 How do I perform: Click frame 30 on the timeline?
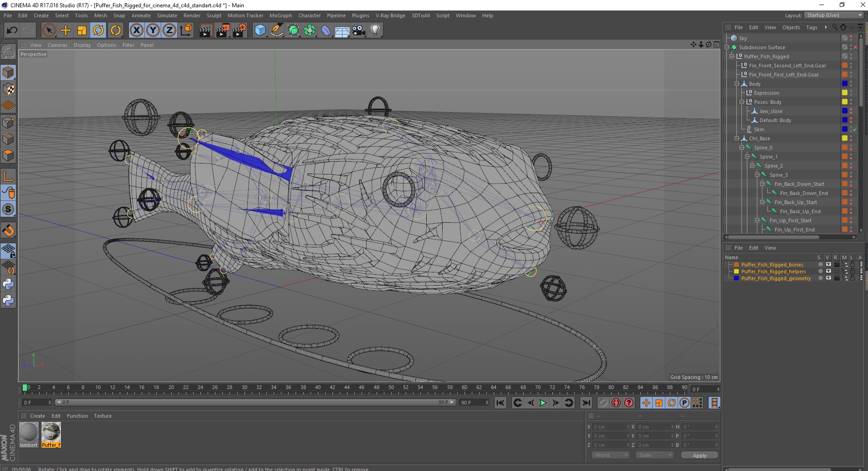[x=244, y=388]
